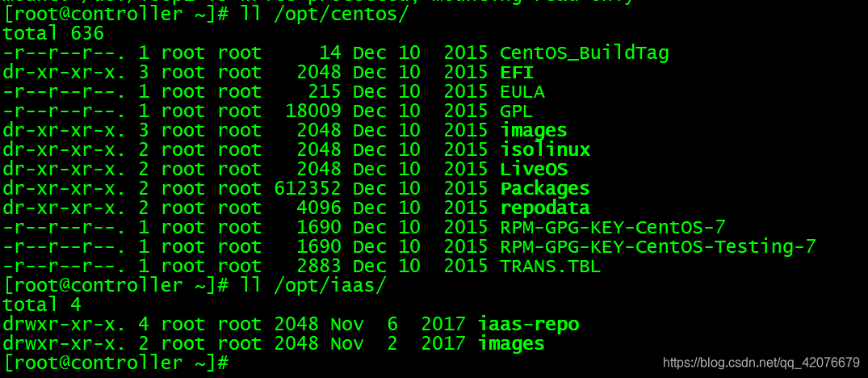Click the permissions string of the iaas-repo row
The width and height of the screenshot is (868, 378).
[65, 325]
